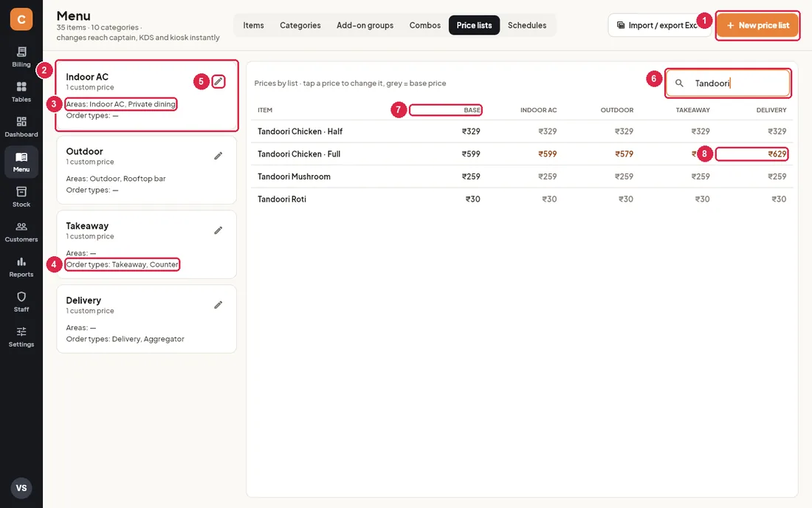Click Tandoori Roti item name
812x508 pixels.
click(282, 199)
